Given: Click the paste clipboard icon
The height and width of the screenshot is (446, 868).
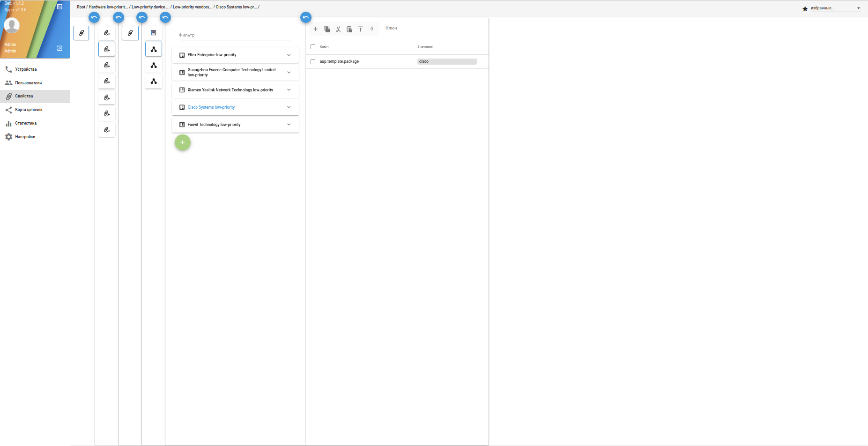Looking at the screenshot, I should pyautogui.click(x=349, y=29).
